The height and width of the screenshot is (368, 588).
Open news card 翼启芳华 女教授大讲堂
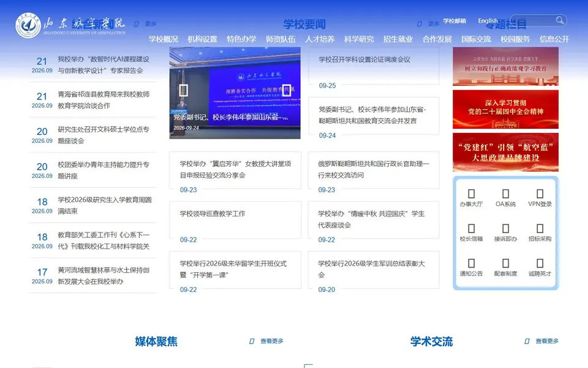(235, 171)
